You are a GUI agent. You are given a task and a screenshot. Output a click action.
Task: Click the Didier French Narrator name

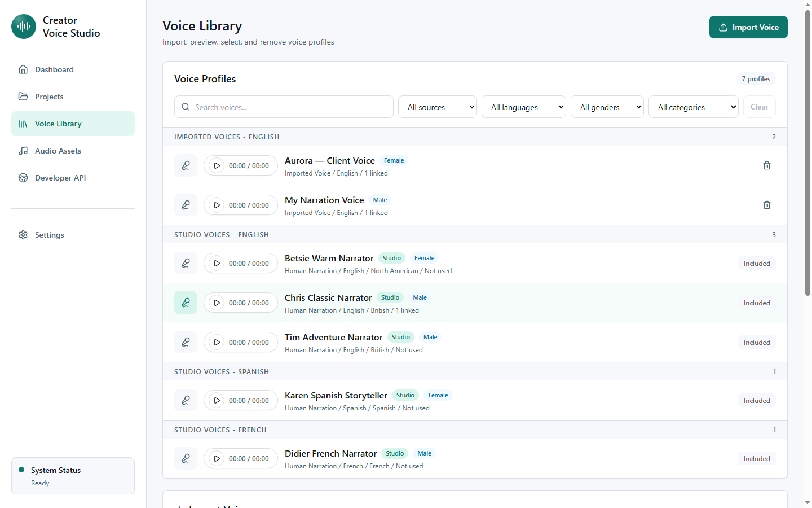point(330,453)
